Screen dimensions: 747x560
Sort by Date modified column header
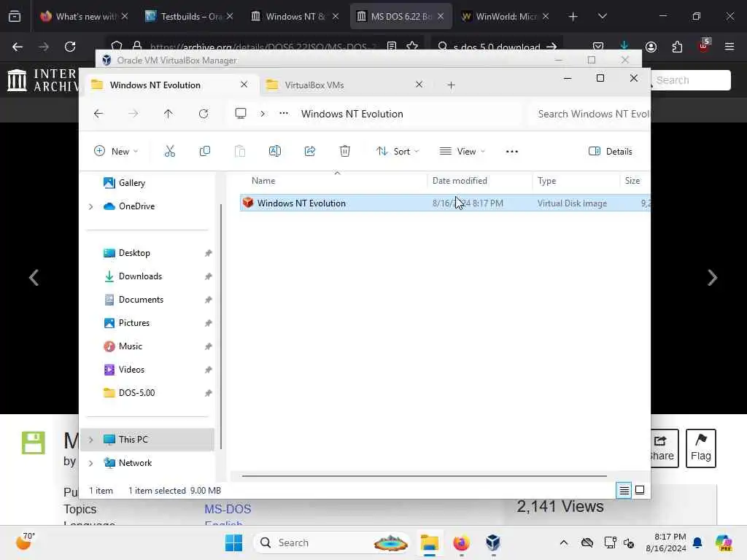(460, 181)
